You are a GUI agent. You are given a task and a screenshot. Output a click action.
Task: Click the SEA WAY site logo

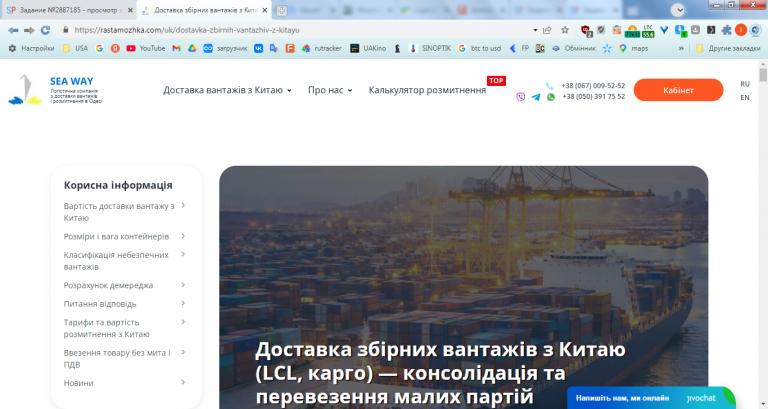pos(55,90)
